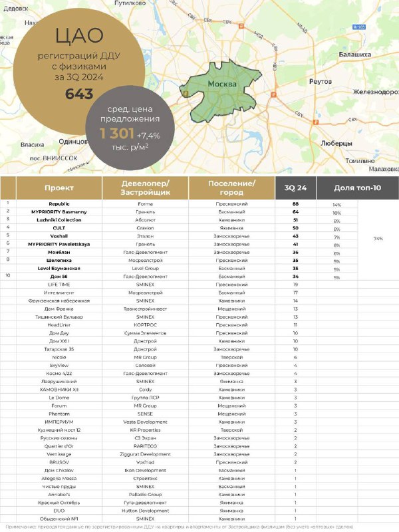Image resolution: width=399 pixels, height=532 pixels.
Task: Click the Интеллигент project name
Action: click(59, 293)
